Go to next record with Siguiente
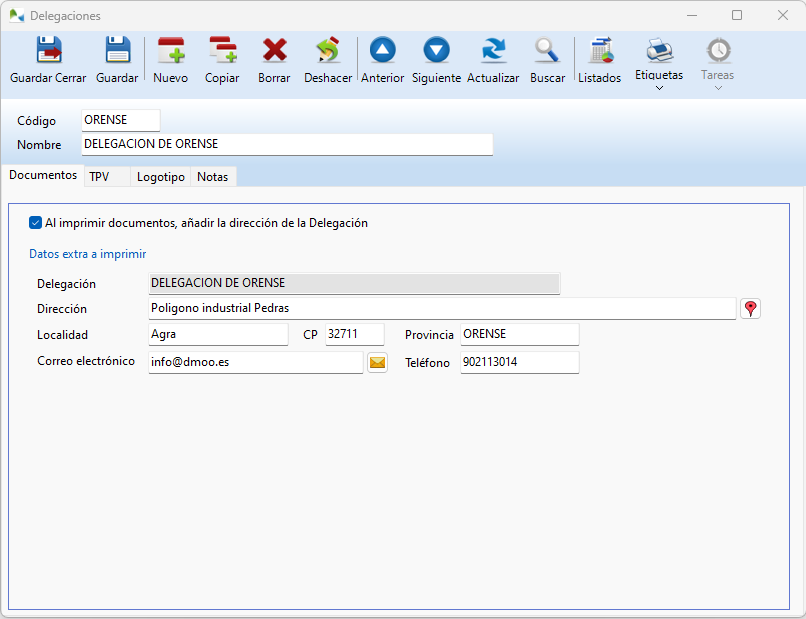Image resolution: width=806 pixels, height=619 pixels. click(436, 51)
